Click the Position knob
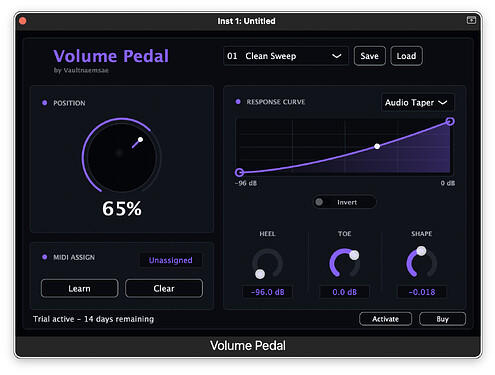Screen dimensions: 495x375 coord(122,156)
